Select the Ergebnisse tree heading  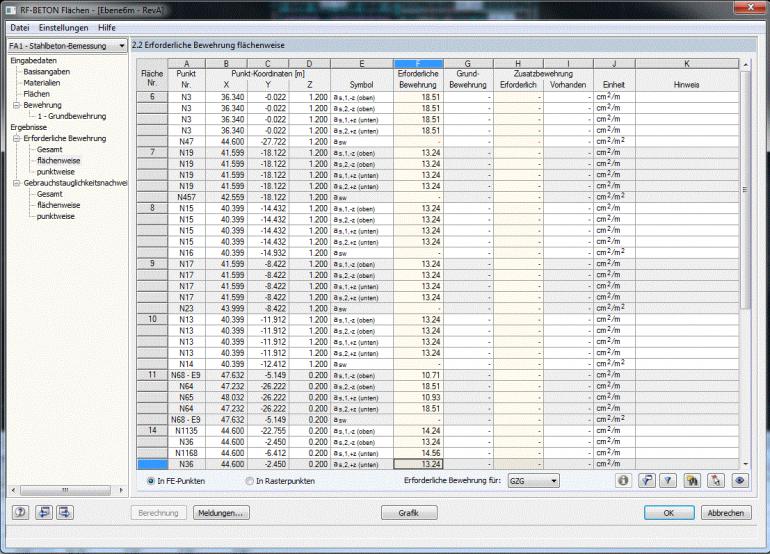pyautogui.click(x=28, y=127)
